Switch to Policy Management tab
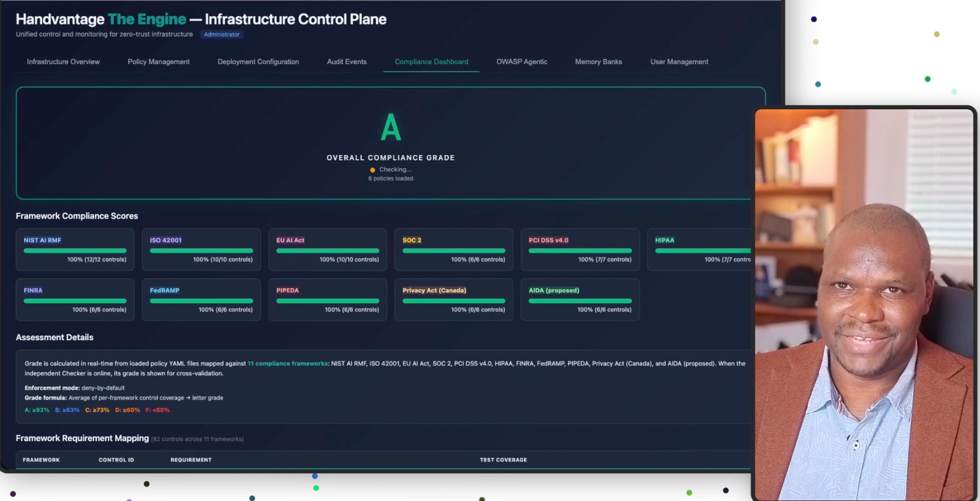 pyautogui.click(x=159, y=62)
